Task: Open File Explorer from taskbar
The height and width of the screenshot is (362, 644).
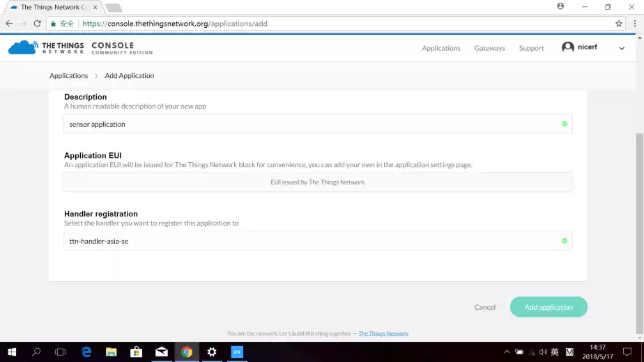Action: point(112,352)
